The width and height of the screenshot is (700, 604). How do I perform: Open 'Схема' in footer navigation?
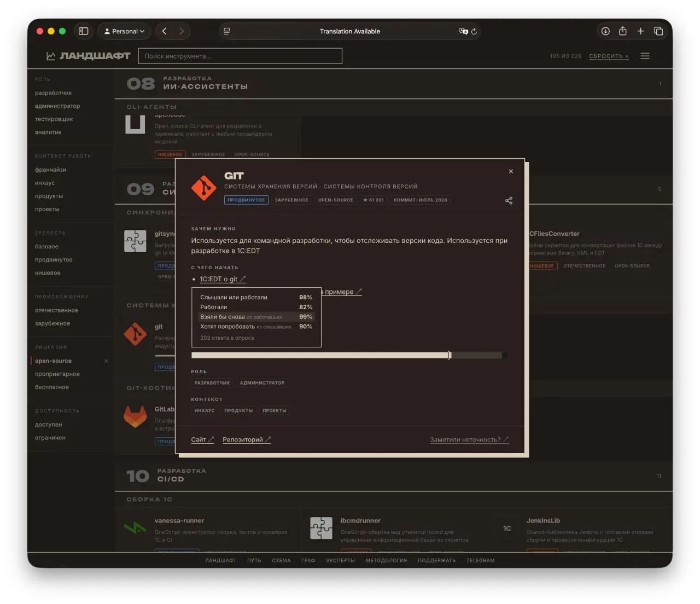tap(281, 560)
